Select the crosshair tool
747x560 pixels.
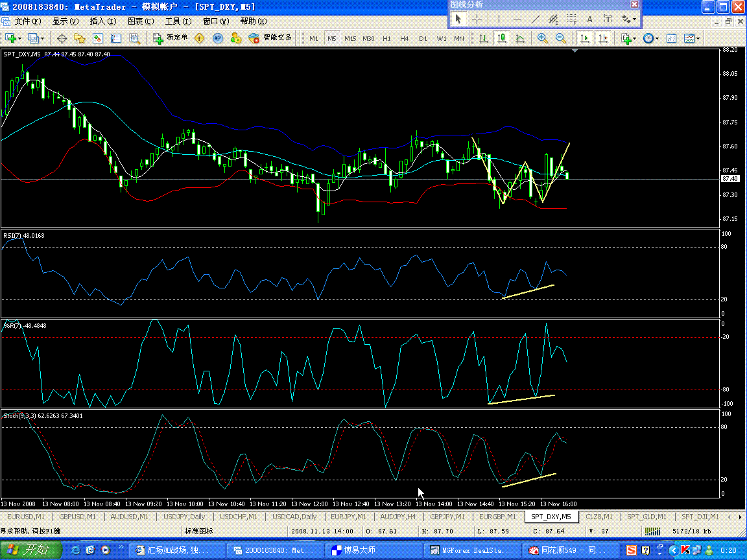click(477, 19)
